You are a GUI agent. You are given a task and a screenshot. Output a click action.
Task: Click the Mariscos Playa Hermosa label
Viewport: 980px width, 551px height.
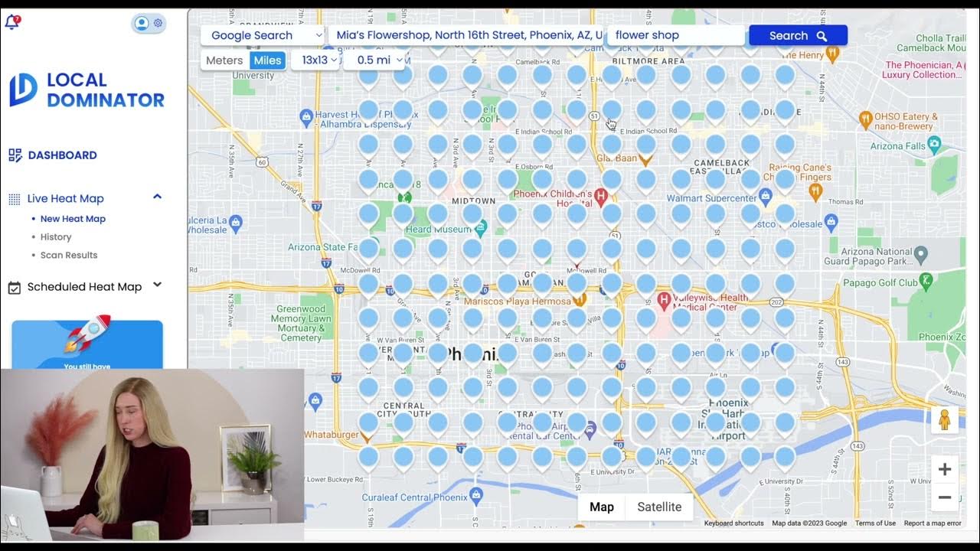[518, 302]
